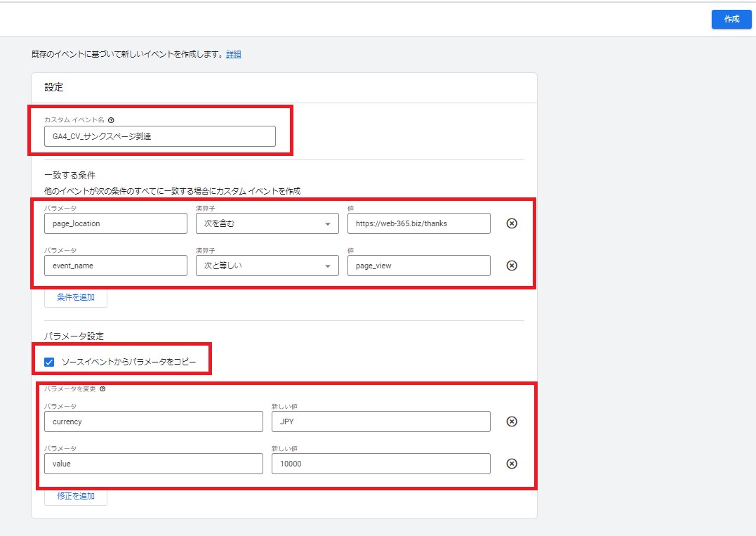Screen dimensions: 756x536
Task: Remove the value parameter row
Action: point(512,464)
